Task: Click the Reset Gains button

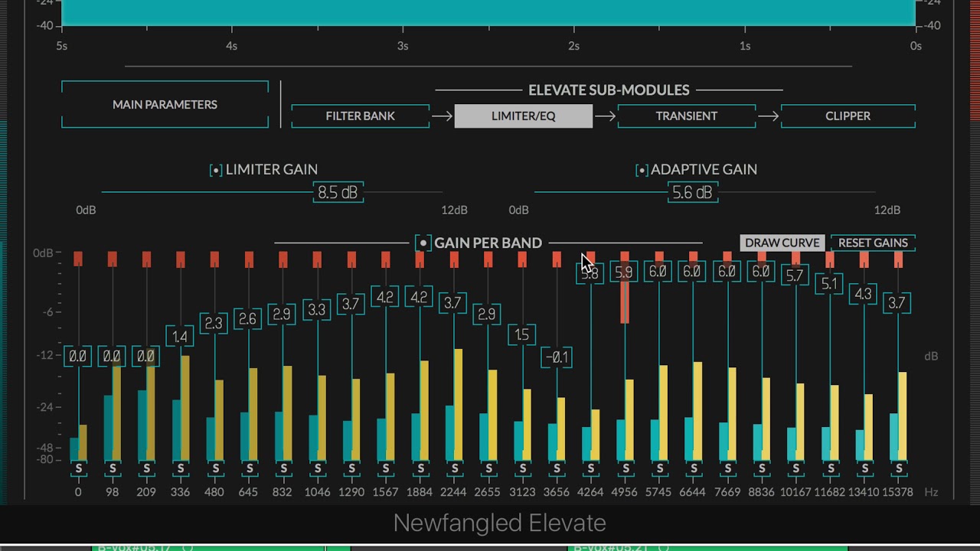Action: coord(873,243)
